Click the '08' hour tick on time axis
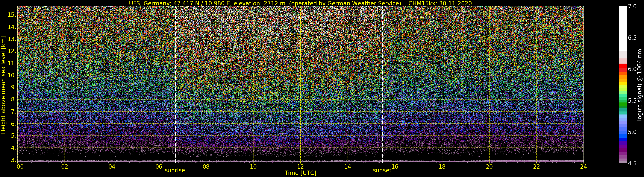This screenshot has width=644, height=177. coord(206,166)
